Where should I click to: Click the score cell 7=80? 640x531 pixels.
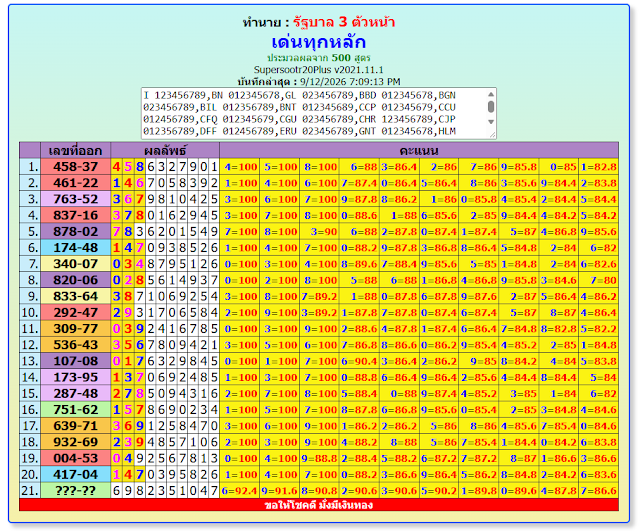point(599,280)
